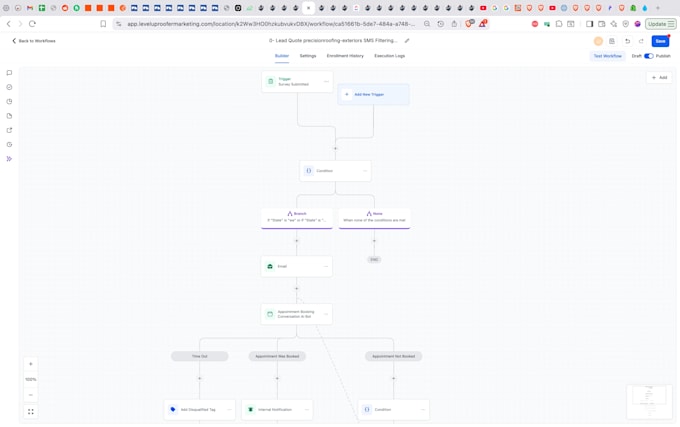Toggle the Draft/Publish switch

coord(649,56)
